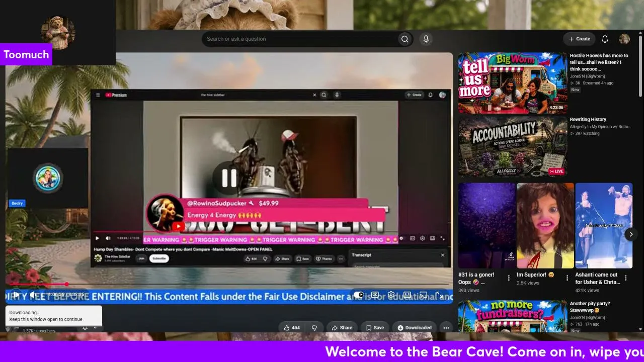Close the Transcript panel
The height and width of the screenshot is (362, 644).
(x=443, y=255)
